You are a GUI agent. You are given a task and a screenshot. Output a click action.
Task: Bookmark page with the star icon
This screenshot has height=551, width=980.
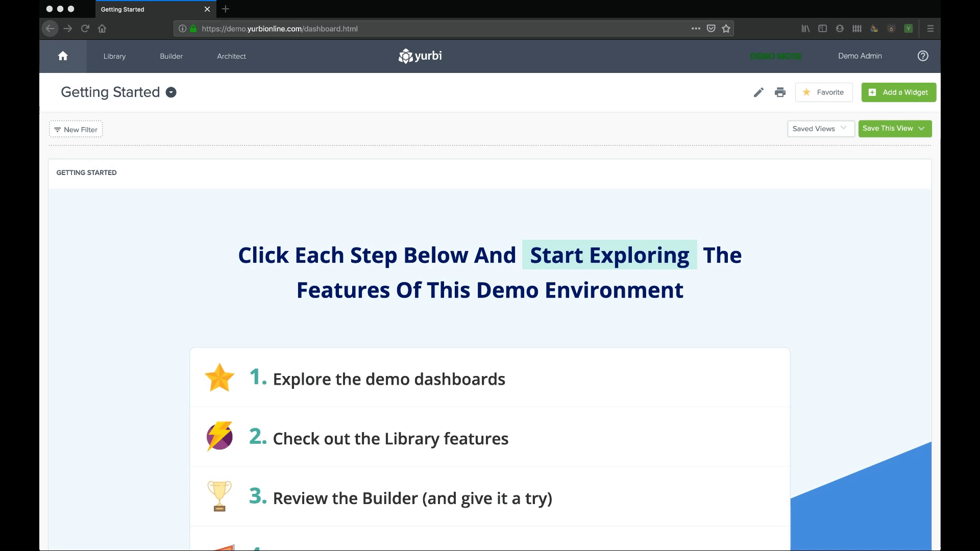pyautogui.click(x=726, y=29)
